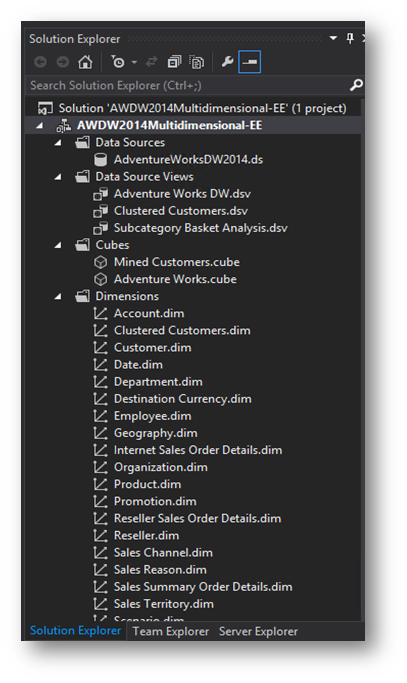Select the Customer.dim dimension file

152,348
